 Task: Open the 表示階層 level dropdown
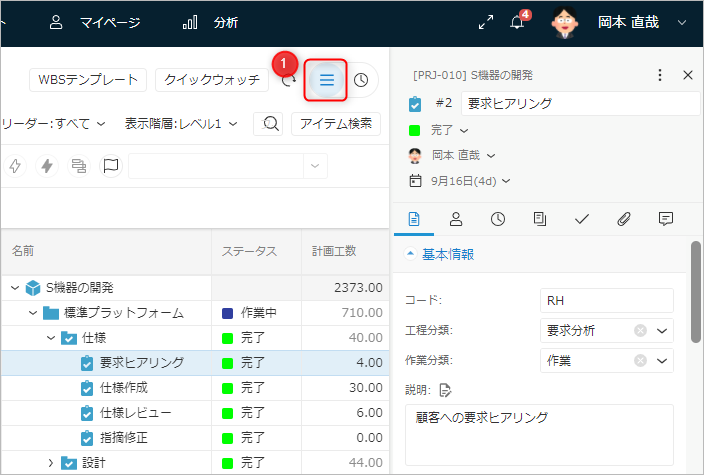pyautogui.click(x=181, y=124)
